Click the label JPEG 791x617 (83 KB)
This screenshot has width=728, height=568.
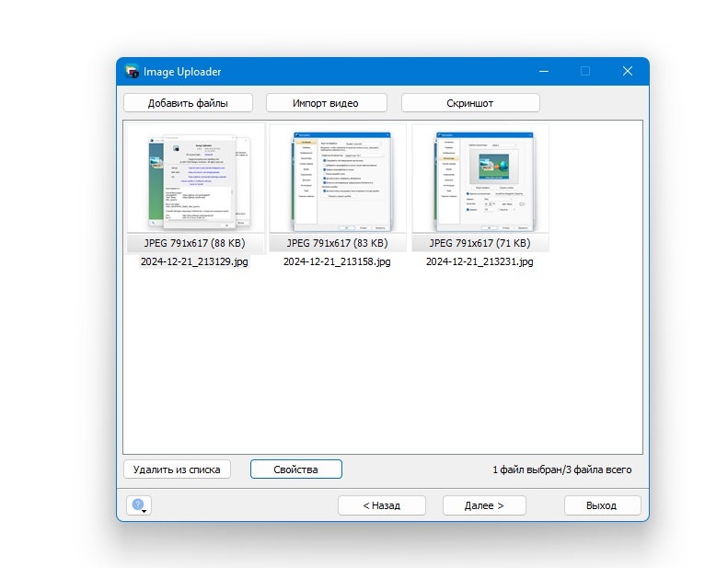(x=337, y=243)
